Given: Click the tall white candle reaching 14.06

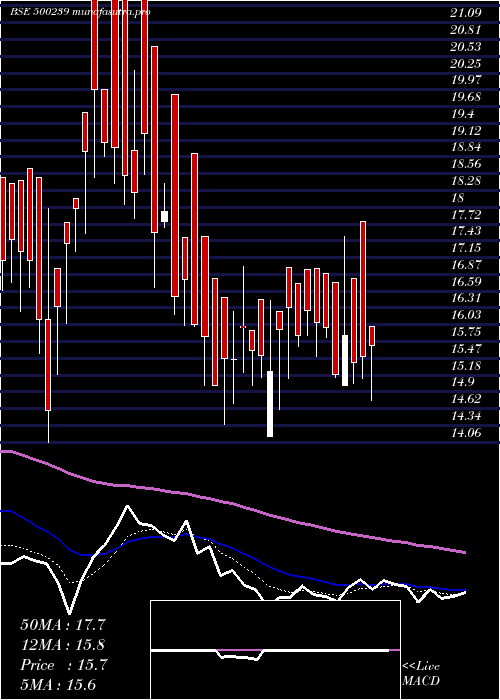Looking at the screenshot, I should tap(270, 404).
